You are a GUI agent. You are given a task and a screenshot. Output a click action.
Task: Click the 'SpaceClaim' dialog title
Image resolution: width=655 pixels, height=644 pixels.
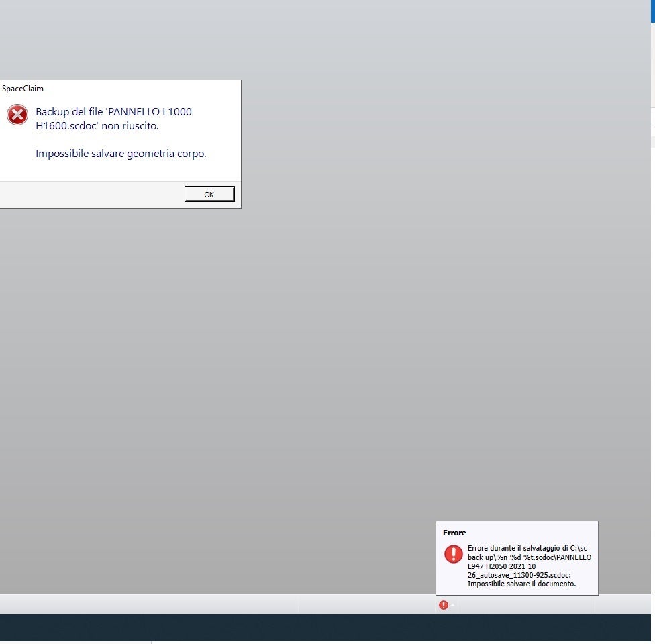coord(23,89)
